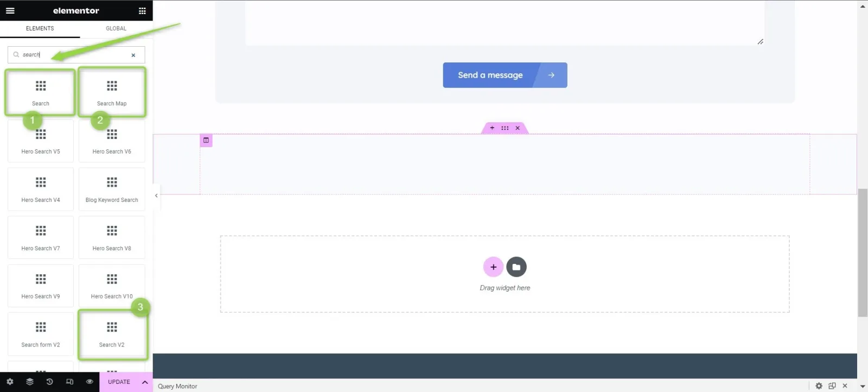This screenshot has height=392, width=868.
Task: Close the Query Monitor bar
Action: coord(845,386)
